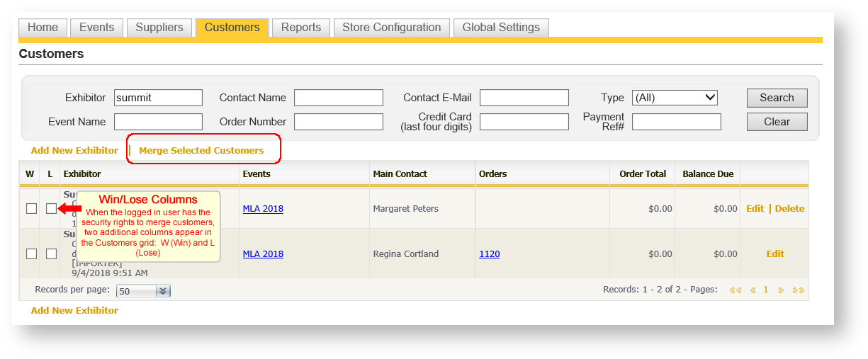Open the Store Configuration tab
Image resolution: width=868 pixels, height=359 pixels.
pyautogui.click(x=391, y=28)
